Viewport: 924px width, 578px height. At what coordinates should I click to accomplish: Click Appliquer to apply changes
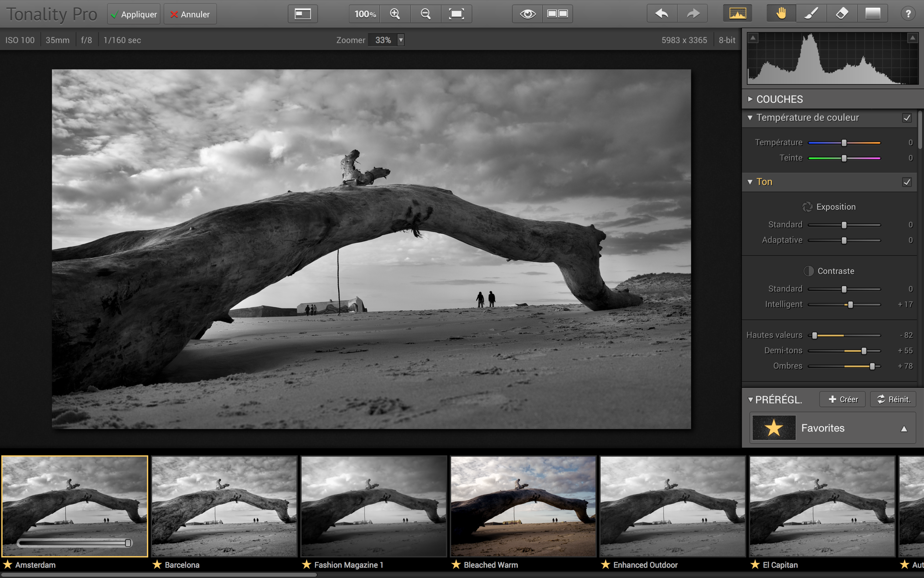134,14
